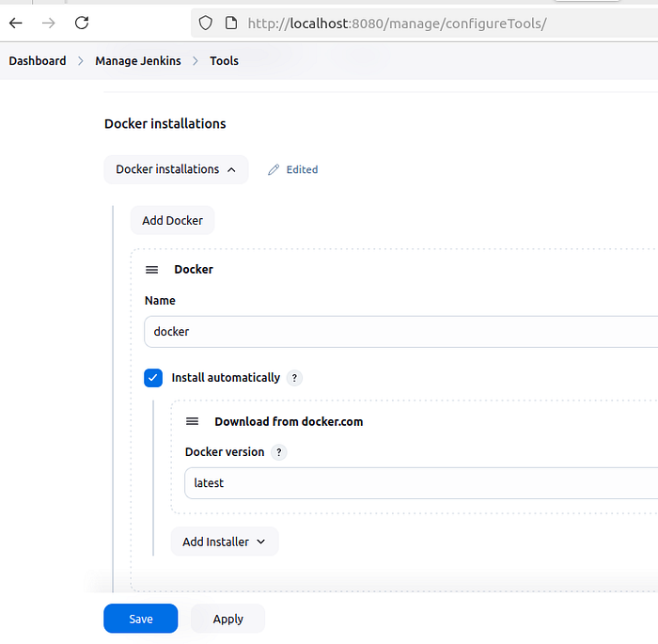Image resolution: width=658 pixels, height=644 pixels.
Task: Click drag handle for Download from docker.com
Action: pos(192,421)
